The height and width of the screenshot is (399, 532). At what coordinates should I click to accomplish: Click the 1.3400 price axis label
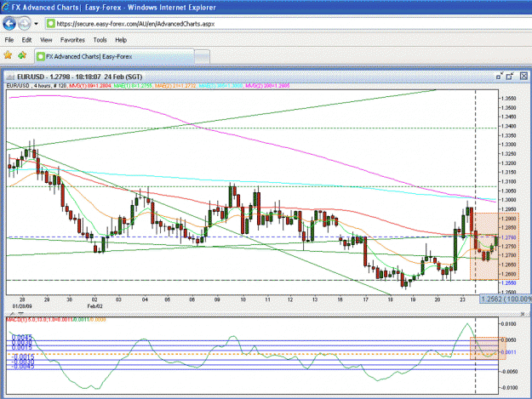tap(508, 126)
